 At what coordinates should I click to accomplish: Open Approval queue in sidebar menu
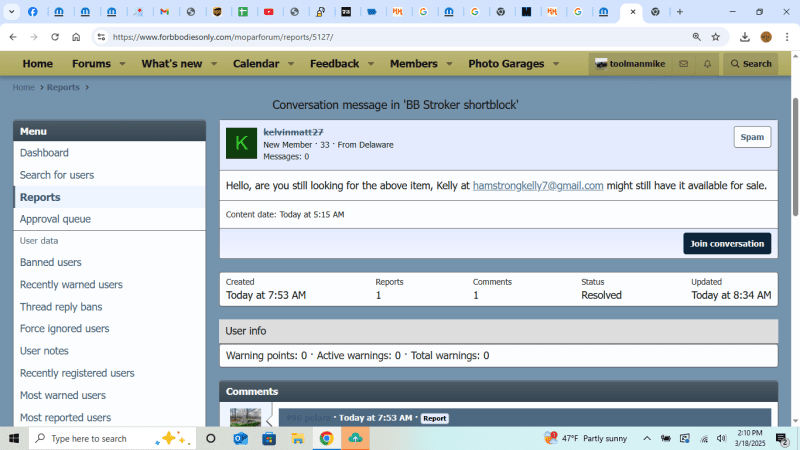click(110, 219)
